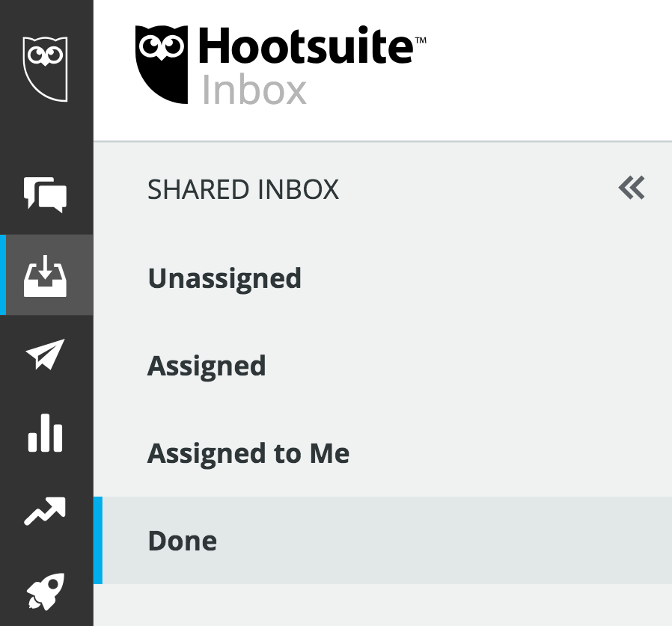Switch to the Done view
This screenshot has width=672, height=626.
click(183, 541)
